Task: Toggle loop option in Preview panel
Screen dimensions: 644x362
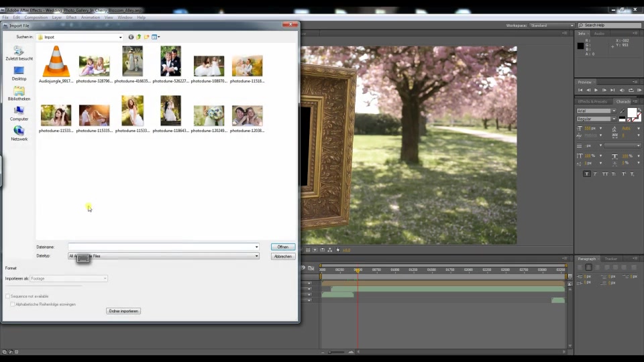Action: pyautogui.click(x=631, y=90)
